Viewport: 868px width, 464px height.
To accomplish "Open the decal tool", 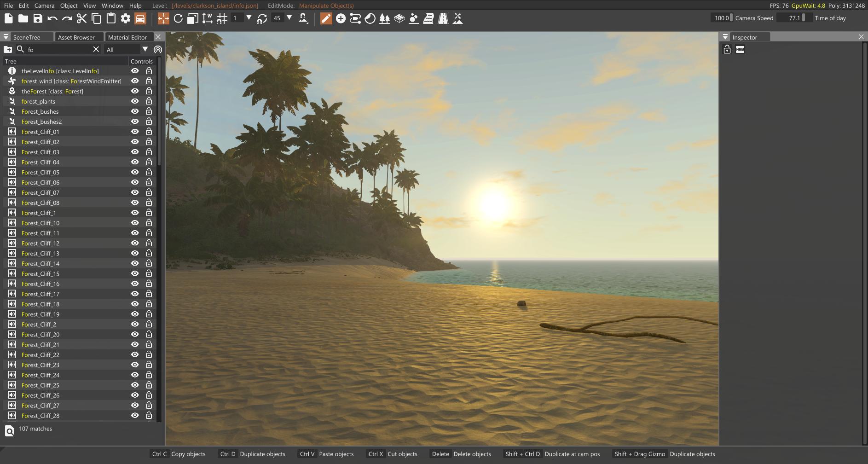I will pyautogui.click(x=370, y=18).
